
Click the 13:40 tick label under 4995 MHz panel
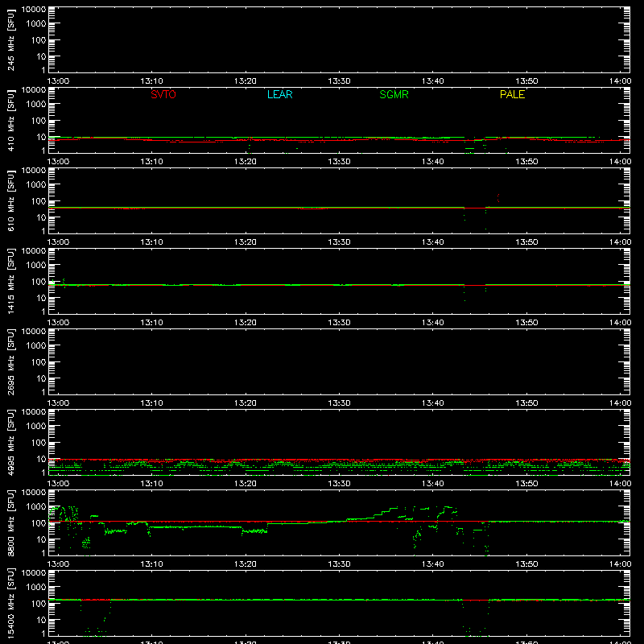pyautogui.click(x=432, y=484)
